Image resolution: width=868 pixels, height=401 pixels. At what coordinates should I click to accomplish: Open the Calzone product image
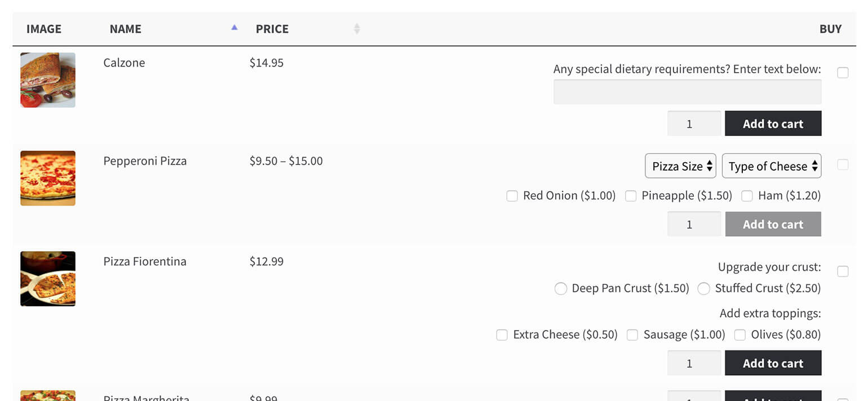(48, 80)
